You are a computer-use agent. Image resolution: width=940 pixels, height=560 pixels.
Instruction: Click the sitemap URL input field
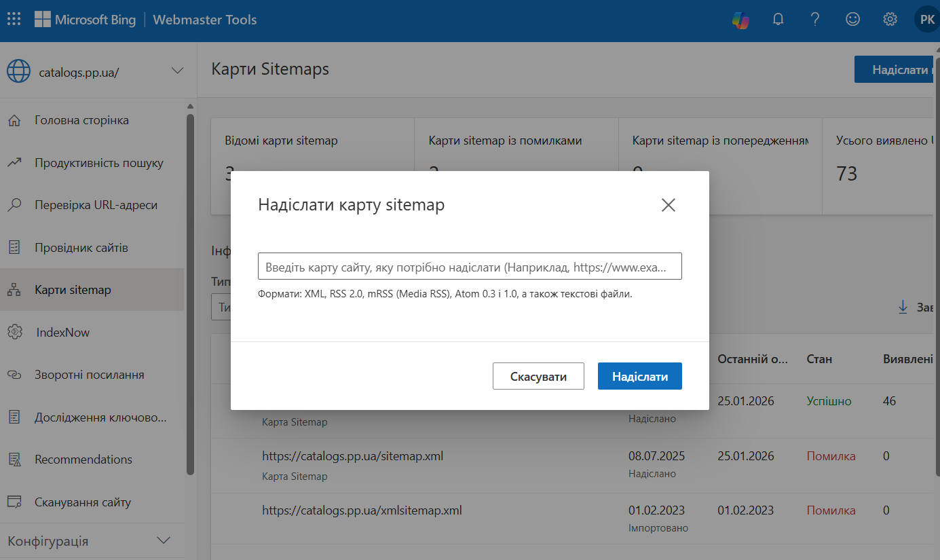click(470, 267)
